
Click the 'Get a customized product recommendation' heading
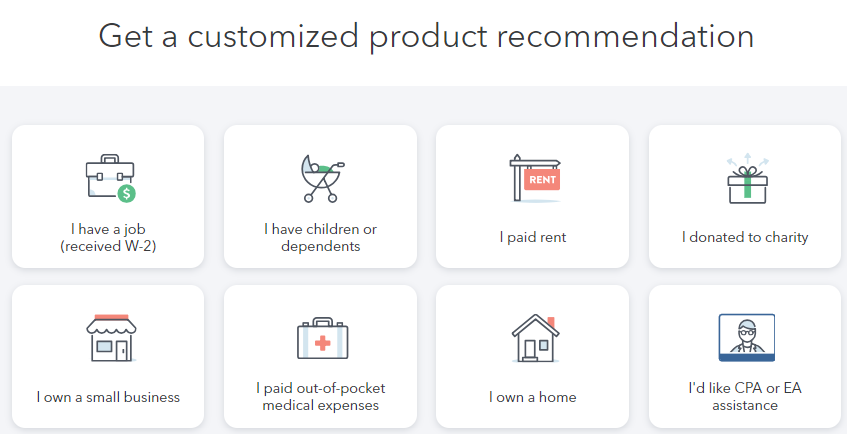point(426,36)
